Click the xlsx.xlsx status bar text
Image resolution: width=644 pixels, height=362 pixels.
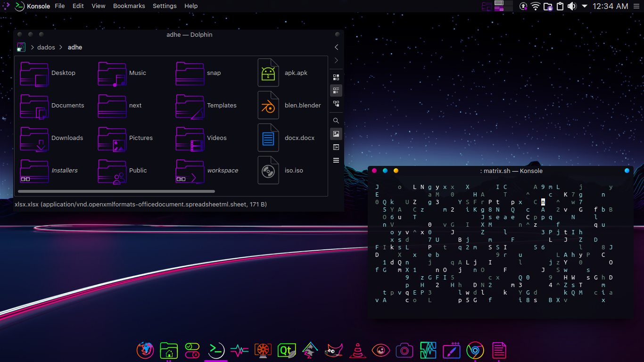[x=140, y=205]
